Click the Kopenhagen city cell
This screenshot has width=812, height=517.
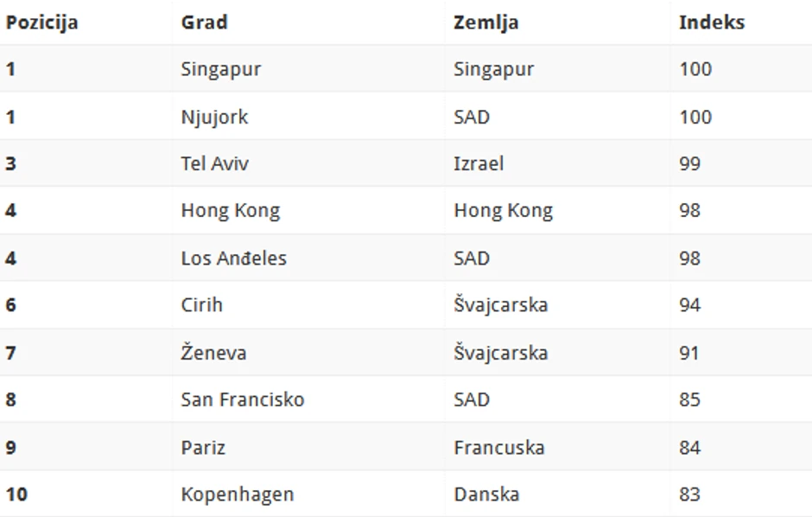(x=237, y=495)
